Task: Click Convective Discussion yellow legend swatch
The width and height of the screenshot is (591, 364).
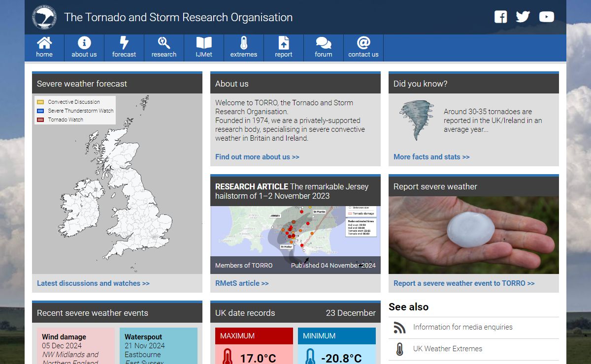Action: pyautogui.click(x=40, y=102)
